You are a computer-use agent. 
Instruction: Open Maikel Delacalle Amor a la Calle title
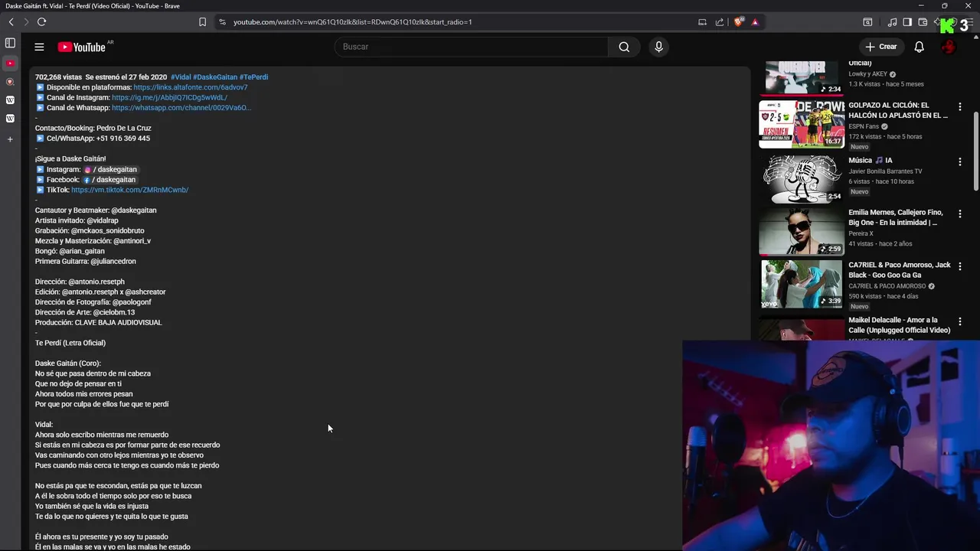[x=899, y=325]
